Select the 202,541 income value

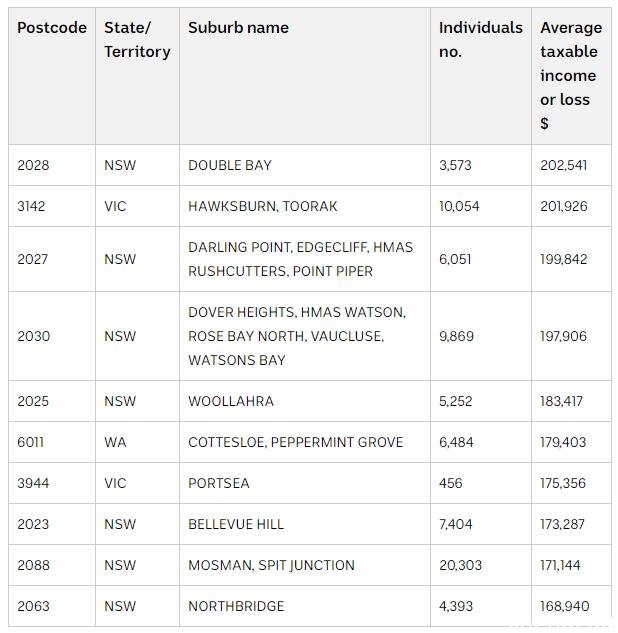click(564, 165)
